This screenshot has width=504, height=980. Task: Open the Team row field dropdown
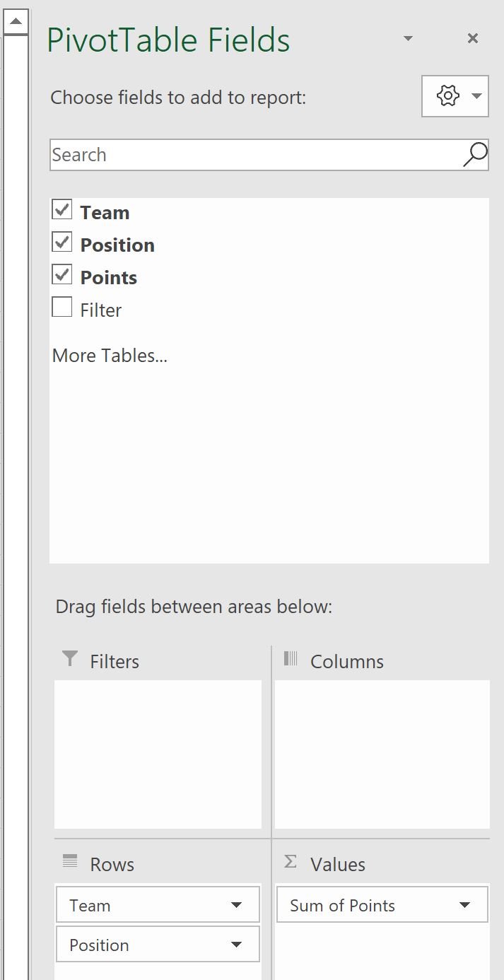236,905
